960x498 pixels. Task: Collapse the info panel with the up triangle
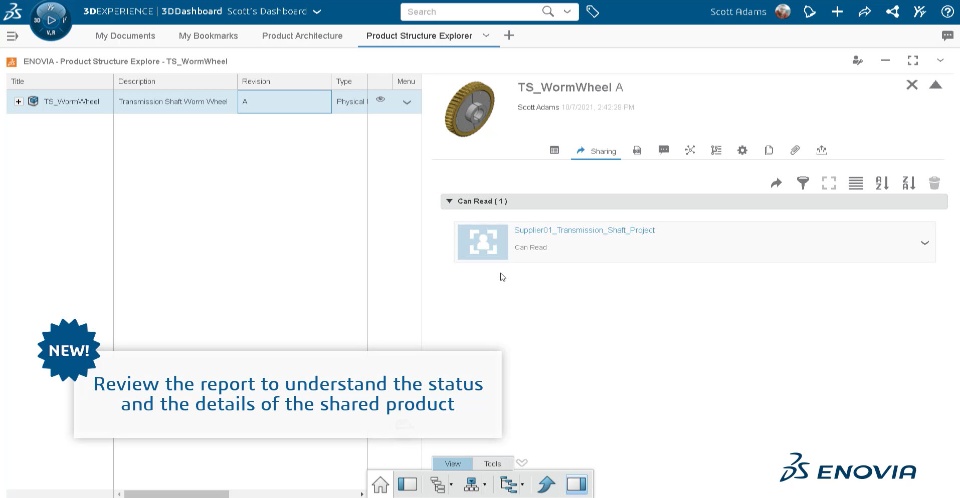pyautogui.click(x=936, y=85)
